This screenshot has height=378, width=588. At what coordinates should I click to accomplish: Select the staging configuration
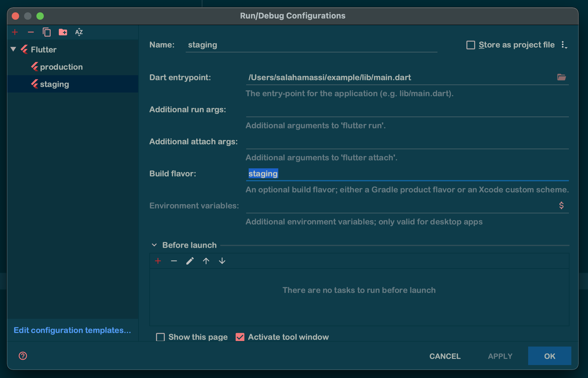[73, 84]
